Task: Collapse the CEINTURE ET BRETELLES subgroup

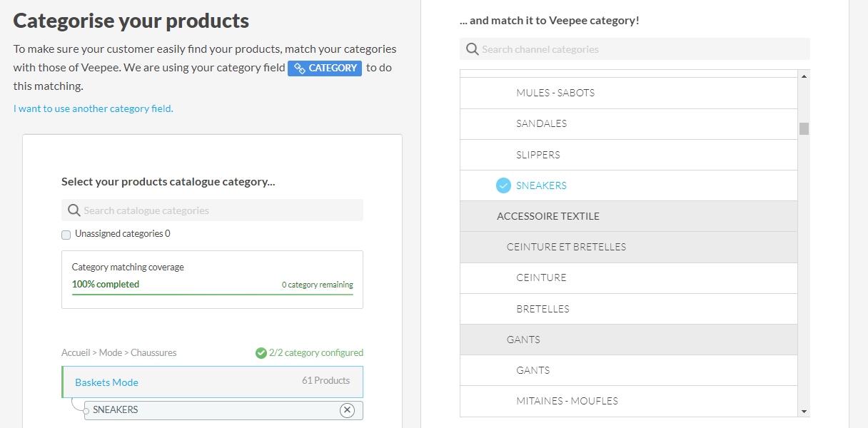Action: pos(566,247)
